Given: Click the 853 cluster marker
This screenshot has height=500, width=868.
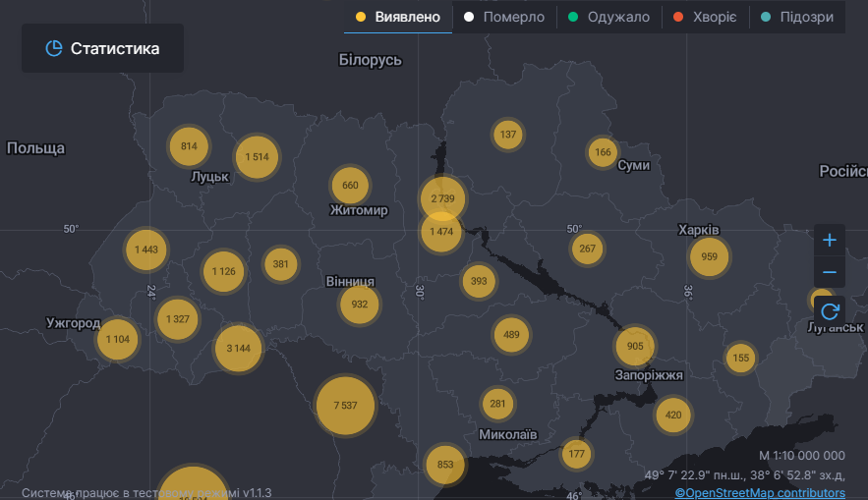Looking at the screenshot, I should [445, 465].
